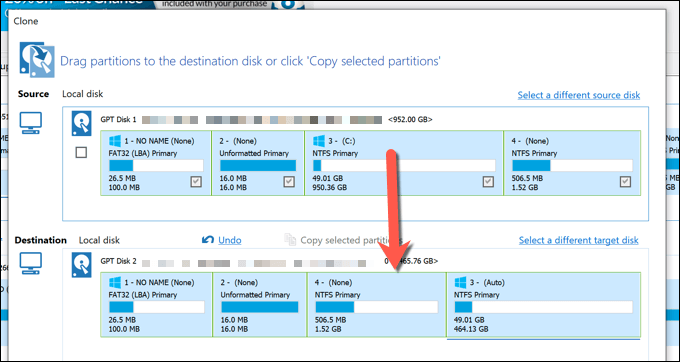Click the GPT Disk 1 drive icon
The image size is (680, 362).
click(82, 124)
